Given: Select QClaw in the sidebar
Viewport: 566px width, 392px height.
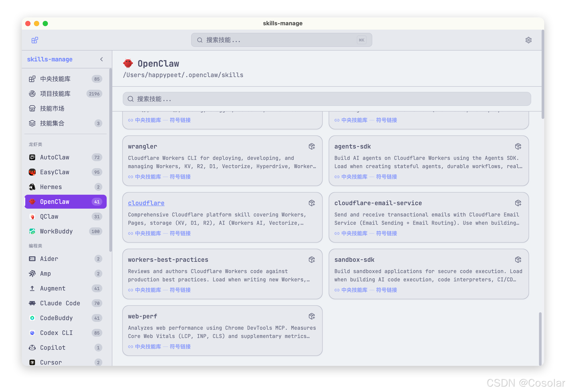Looking at the screenshot, I should coord(66,216).
